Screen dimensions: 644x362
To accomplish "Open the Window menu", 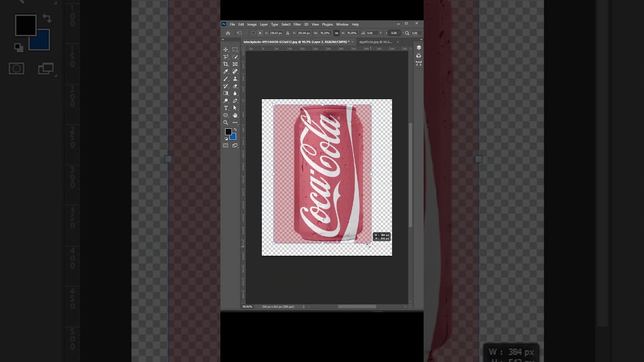I will pos(342,25).
